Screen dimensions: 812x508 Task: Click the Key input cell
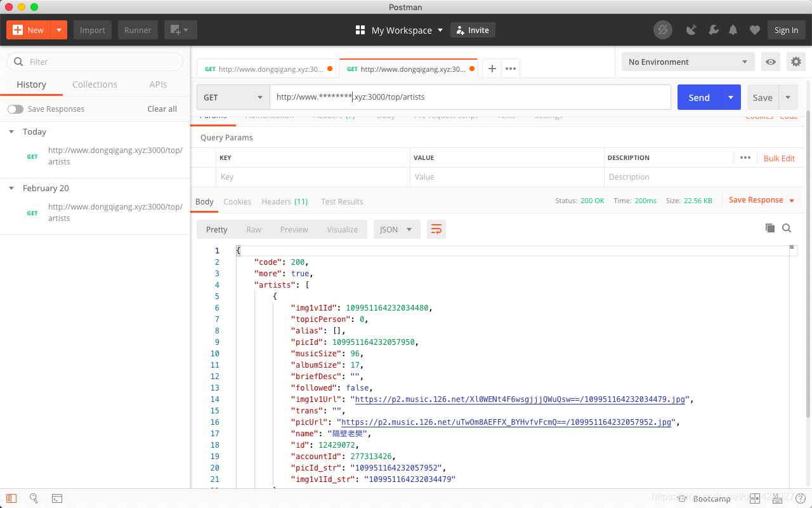(313, 177)
